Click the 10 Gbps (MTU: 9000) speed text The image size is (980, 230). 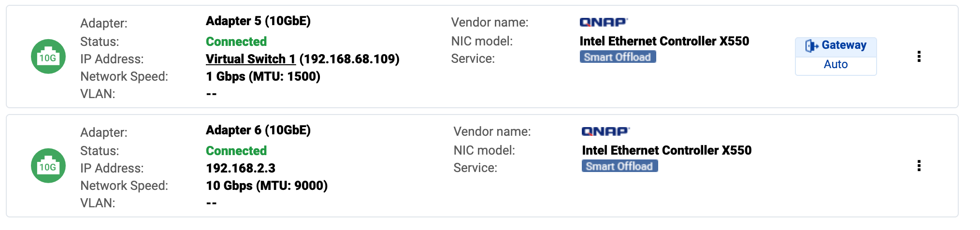click(267, 186)
